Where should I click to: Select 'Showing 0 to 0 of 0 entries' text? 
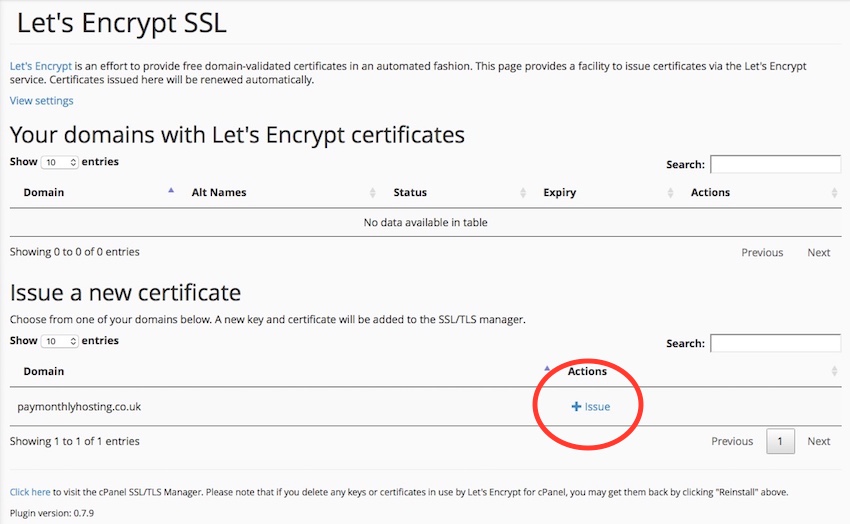click(74, 251)
